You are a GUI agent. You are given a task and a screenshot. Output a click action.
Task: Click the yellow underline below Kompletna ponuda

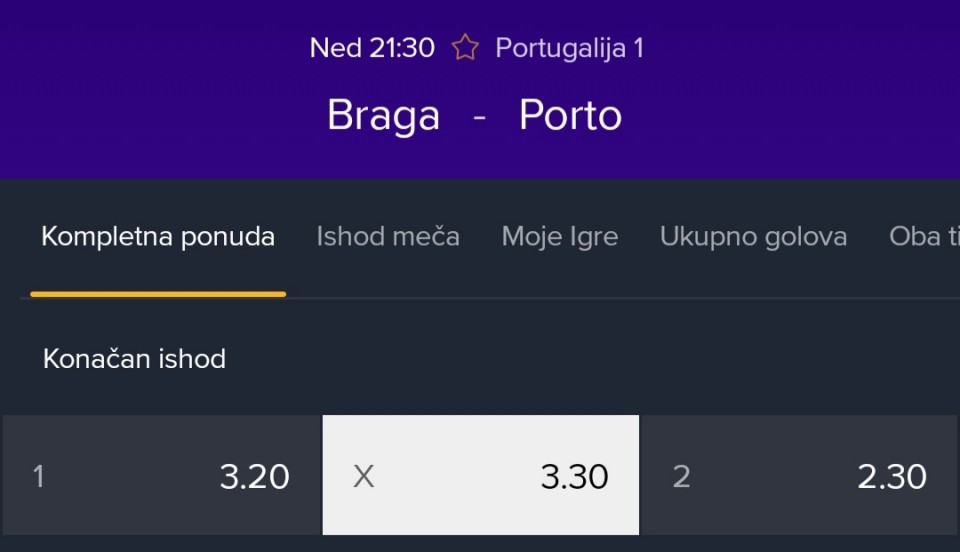click(158, 294)
